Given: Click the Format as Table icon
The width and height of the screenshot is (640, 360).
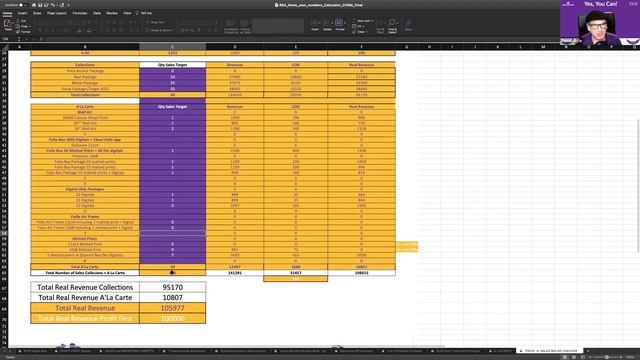Looking at the screenshot, I should click(245, 26).
